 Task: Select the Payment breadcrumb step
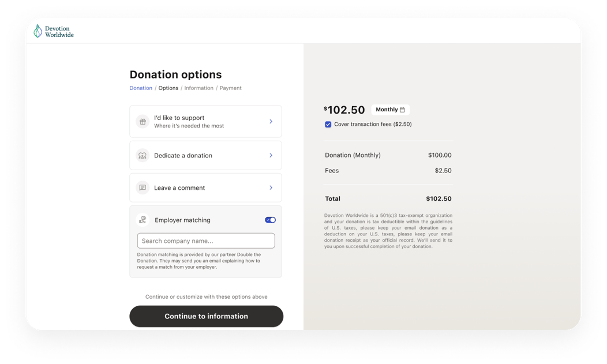[x=230, y=88]
